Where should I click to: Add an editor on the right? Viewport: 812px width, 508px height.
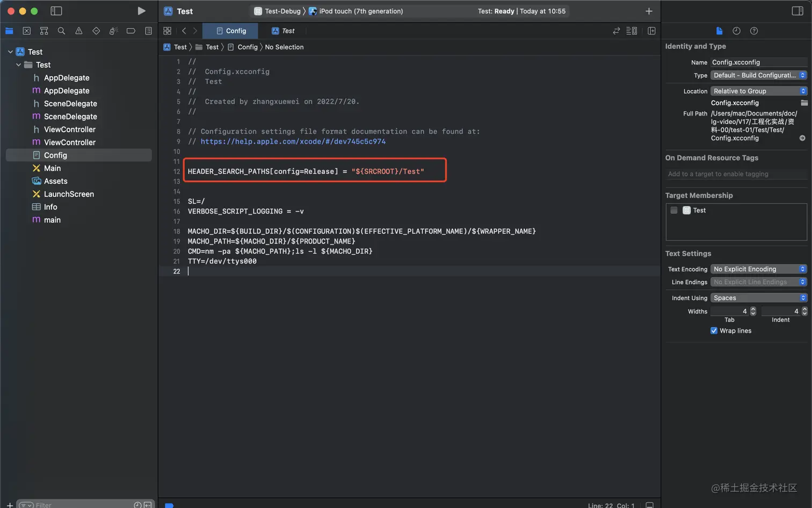[651, 31]
